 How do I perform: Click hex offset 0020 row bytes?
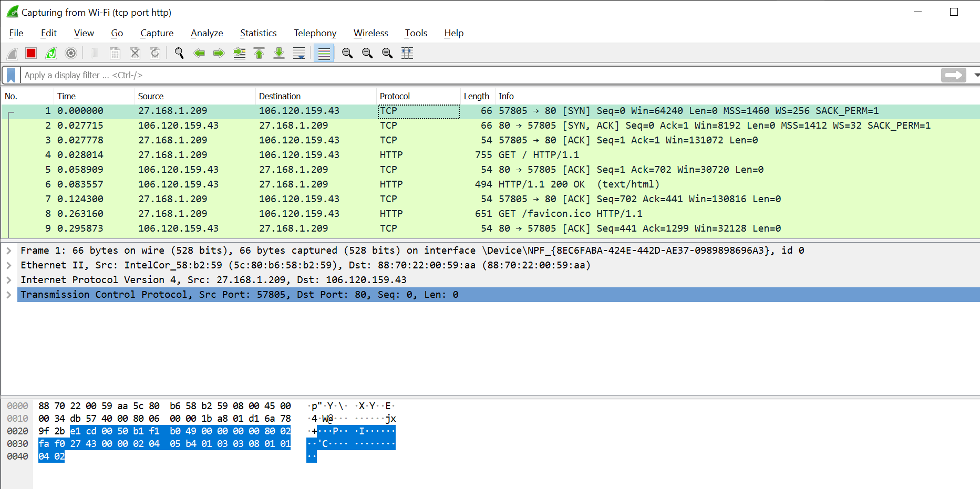pyautogui.click(x=164, y=431)
